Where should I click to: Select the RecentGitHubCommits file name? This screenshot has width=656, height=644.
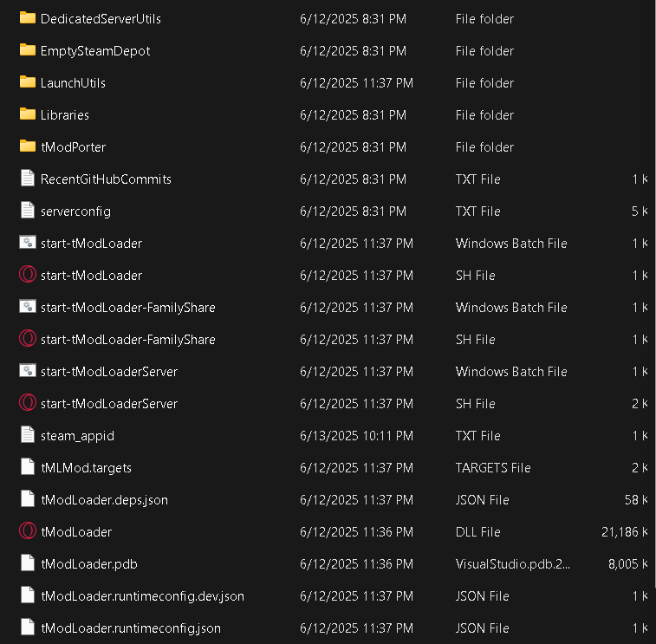(x=107, y=179)
